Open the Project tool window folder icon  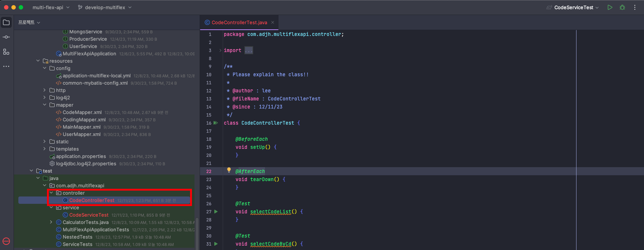pyautogui.click(x=6, y=22)
